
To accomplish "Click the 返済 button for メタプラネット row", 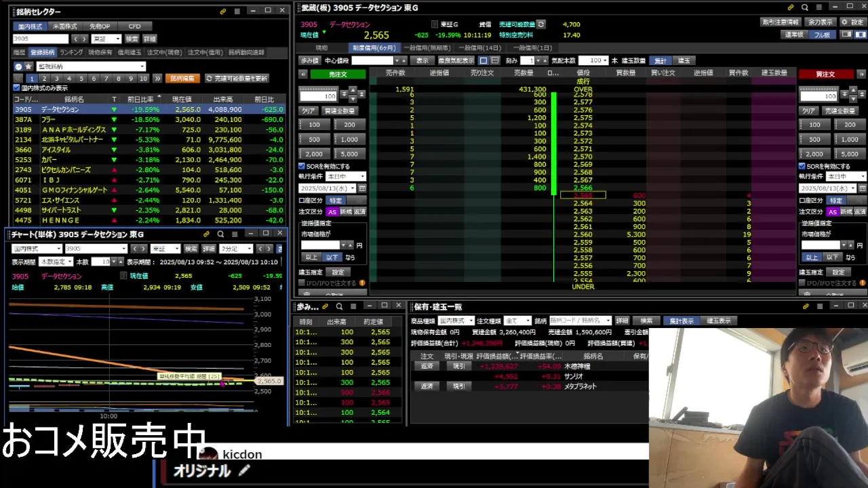I will pos(427,386).
